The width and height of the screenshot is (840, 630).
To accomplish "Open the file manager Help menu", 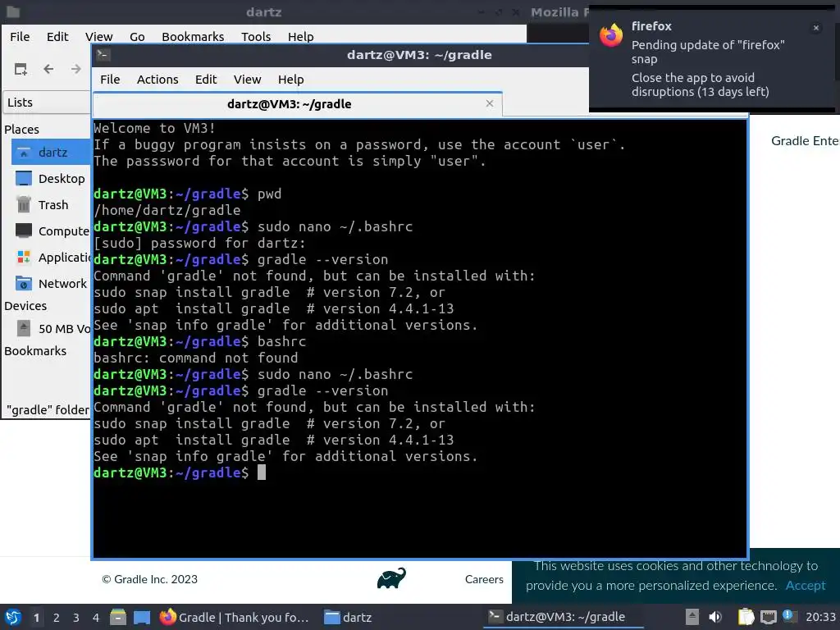I will pos(300,36).
